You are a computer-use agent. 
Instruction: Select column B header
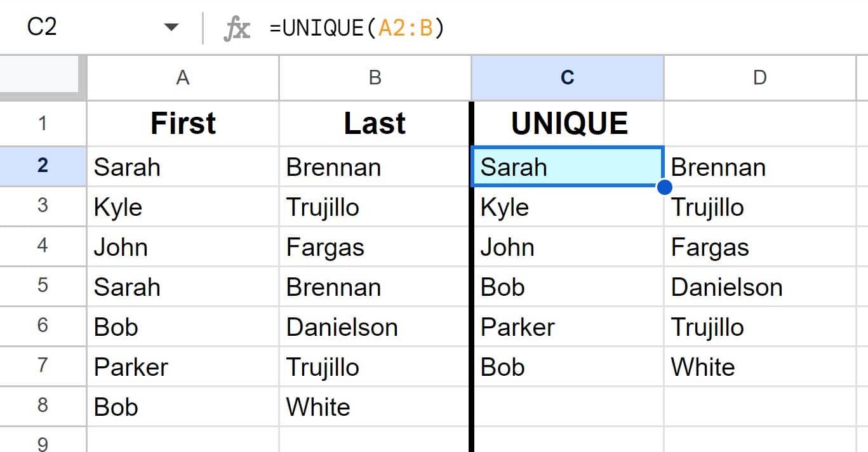coord(375,77)
